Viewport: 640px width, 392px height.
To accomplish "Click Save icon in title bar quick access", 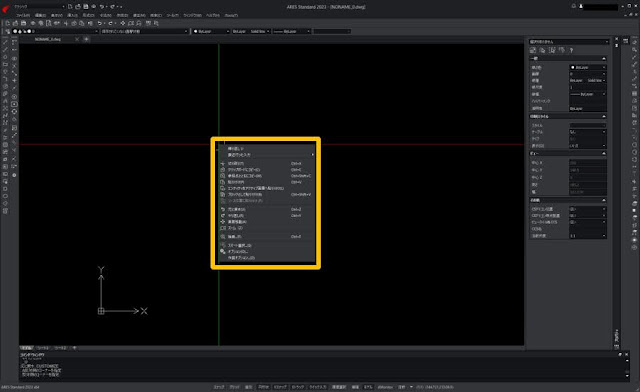I will [86, 7].
